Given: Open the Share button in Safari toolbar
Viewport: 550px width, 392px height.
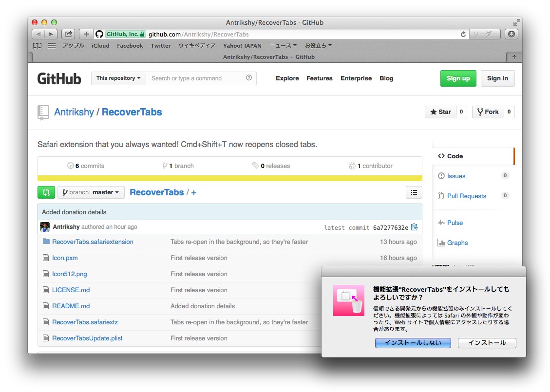Looking at the screenshot, I should (x=68, y=34).
